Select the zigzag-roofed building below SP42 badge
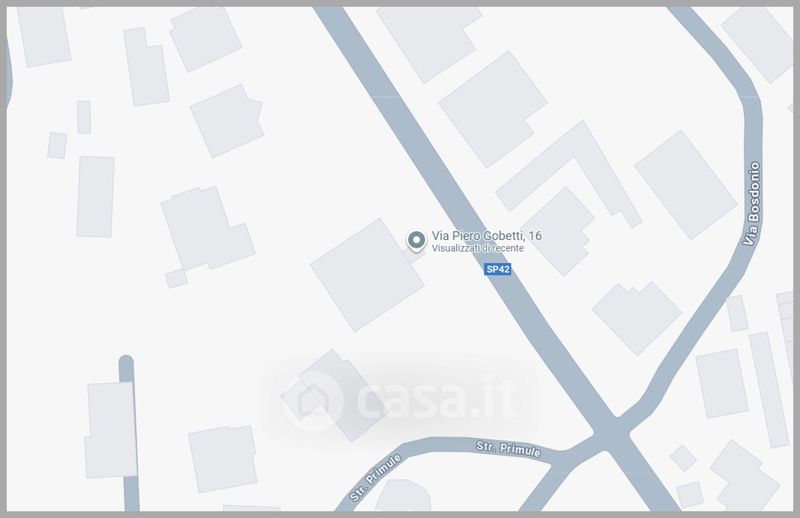This screenshot has height=518, width=800. tap(636, 318)
